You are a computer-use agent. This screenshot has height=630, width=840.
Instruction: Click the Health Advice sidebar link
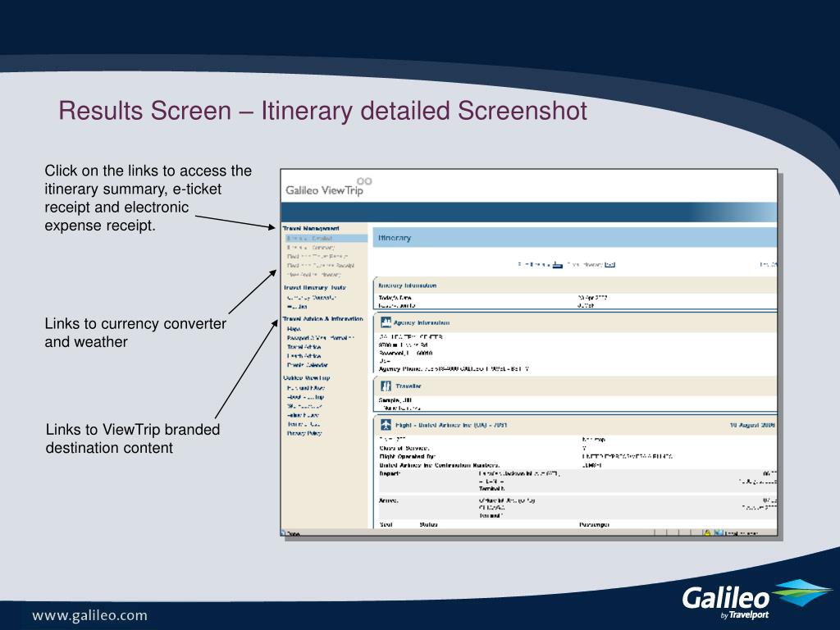304,356
